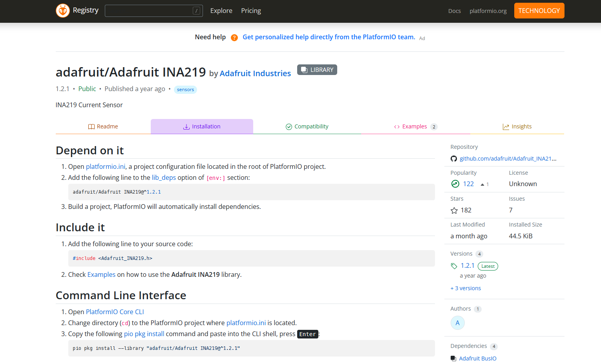Click the pio pkg install command code block

coord(251,348)
